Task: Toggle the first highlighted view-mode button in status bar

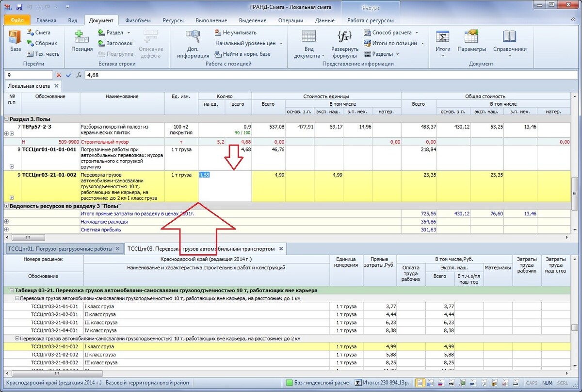Action: click(420, 382)
